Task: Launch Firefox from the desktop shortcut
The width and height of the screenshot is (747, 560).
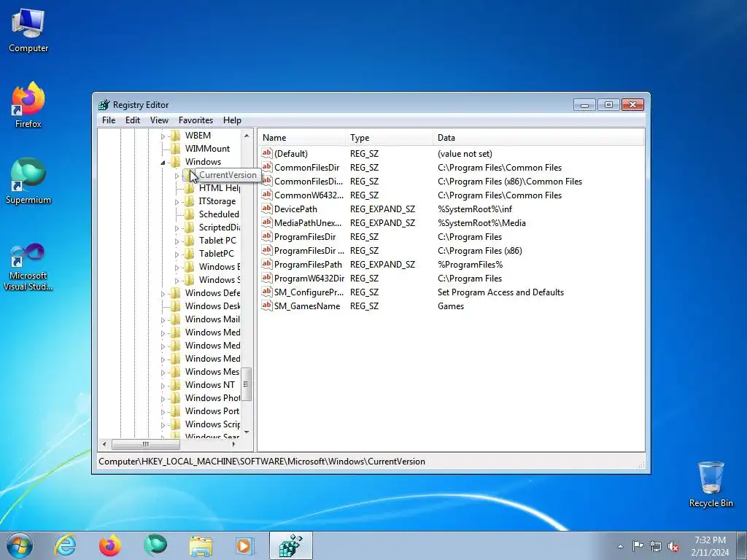Action: pyautogui.click(x=28, y=105)
